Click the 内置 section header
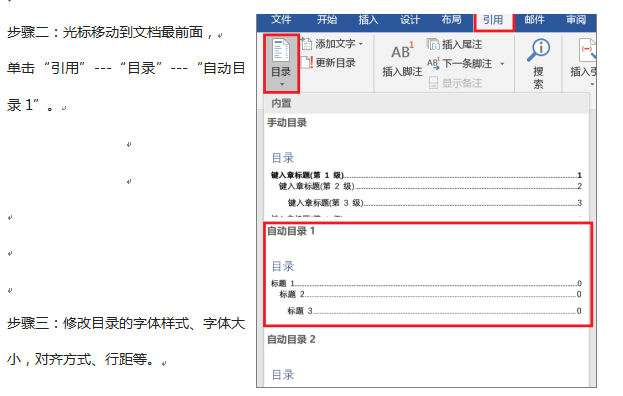The height and width of the screenshot is (396, 623). pyautogui.click(x=426, y=103)
